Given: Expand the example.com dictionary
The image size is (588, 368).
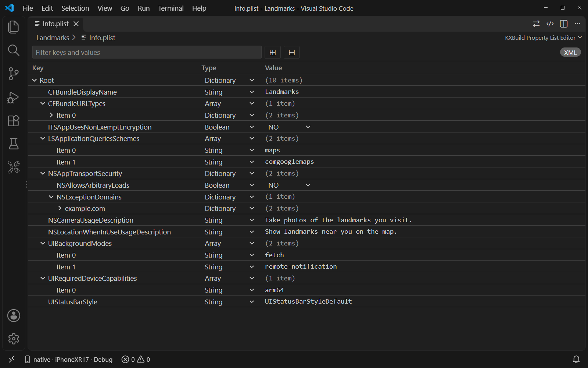Looking at the screenshot, I should click(60, 208).
